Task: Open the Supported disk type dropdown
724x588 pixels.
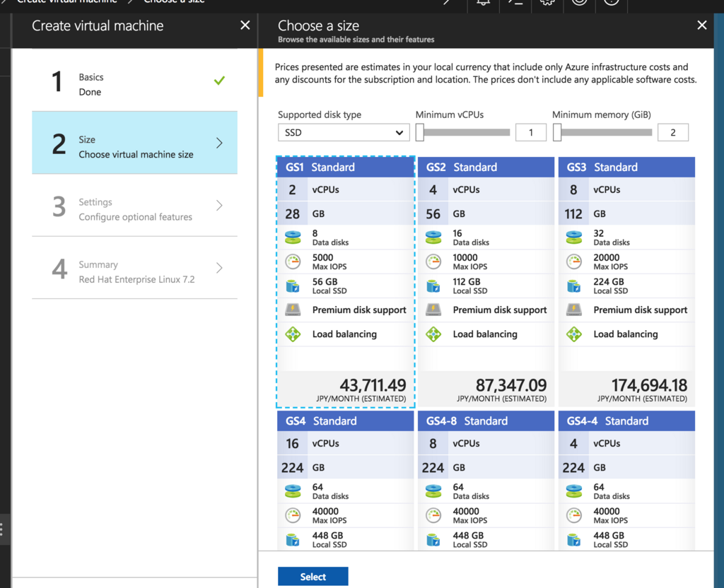Action: [344, 132]
